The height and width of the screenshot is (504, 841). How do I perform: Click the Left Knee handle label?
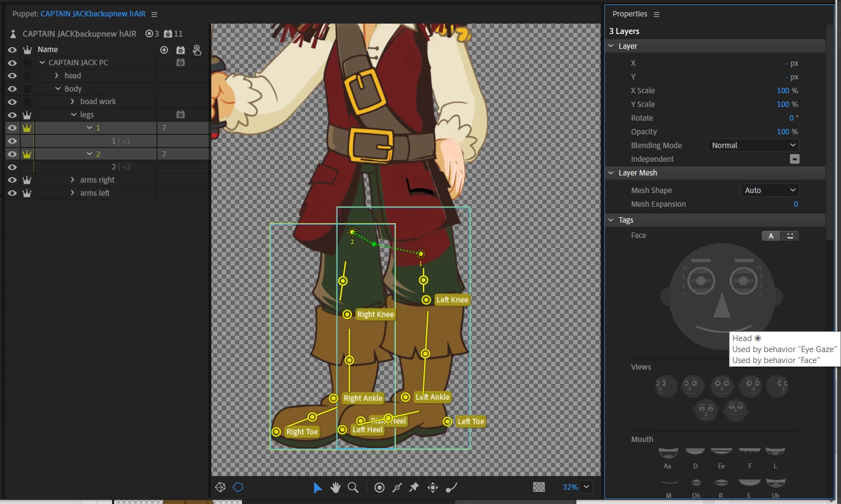tap(452, 299)
